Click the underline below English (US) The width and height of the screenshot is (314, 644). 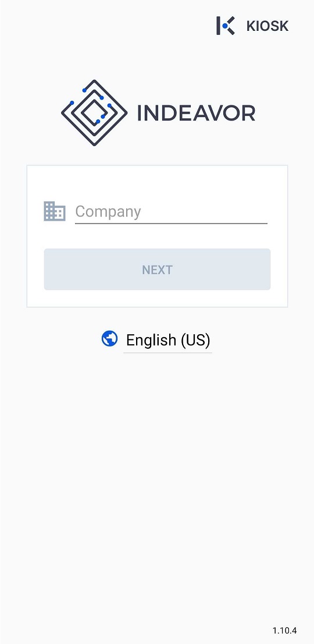[x=167, y=352]
